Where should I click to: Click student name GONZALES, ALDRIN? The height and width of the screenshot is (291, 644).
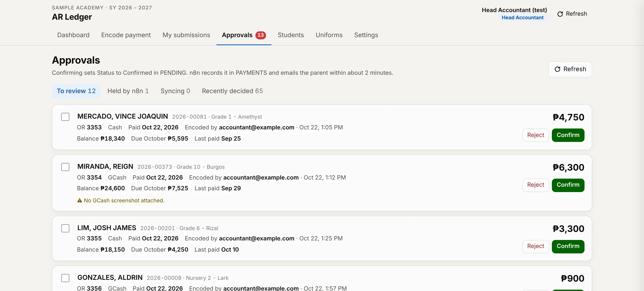click(110, 278)
